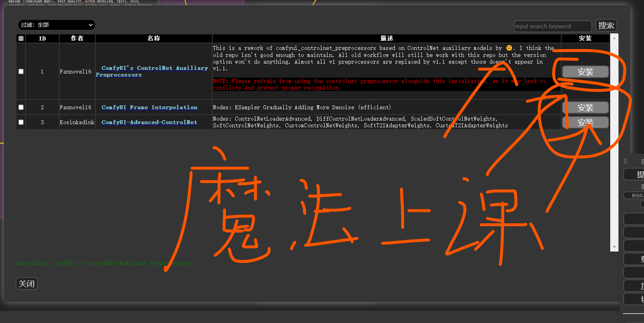644x323 pixels.
Task: Click the ID column header
Action: coord(42,39)
